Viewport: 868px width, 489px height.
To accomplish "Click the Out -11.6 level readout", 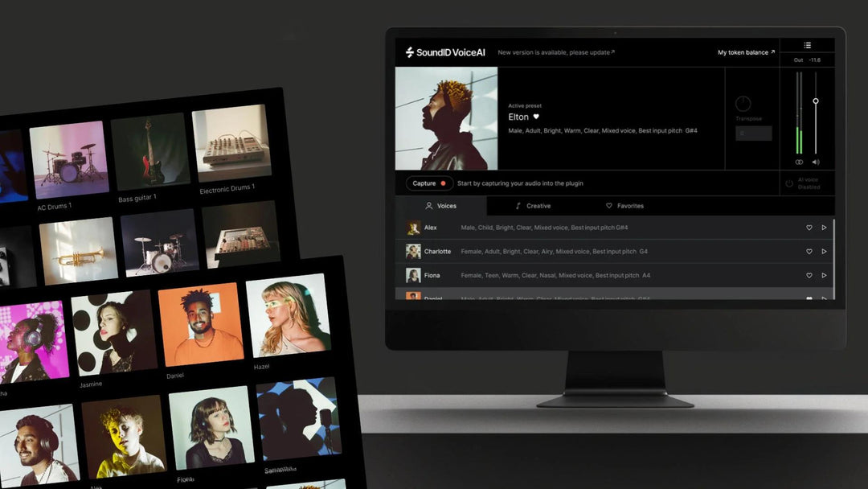I will (807, 60).
